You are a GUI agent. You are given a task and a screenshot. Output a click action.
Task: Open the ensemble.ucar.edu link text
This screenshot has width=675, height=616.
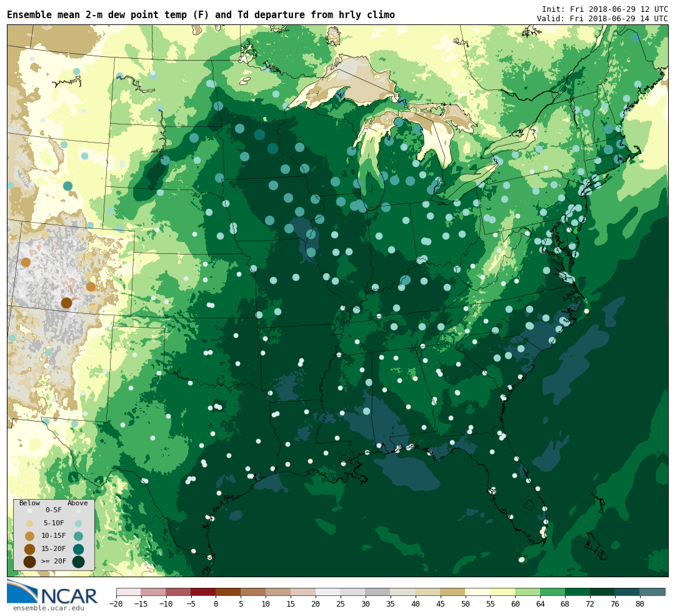coord(49,608)
